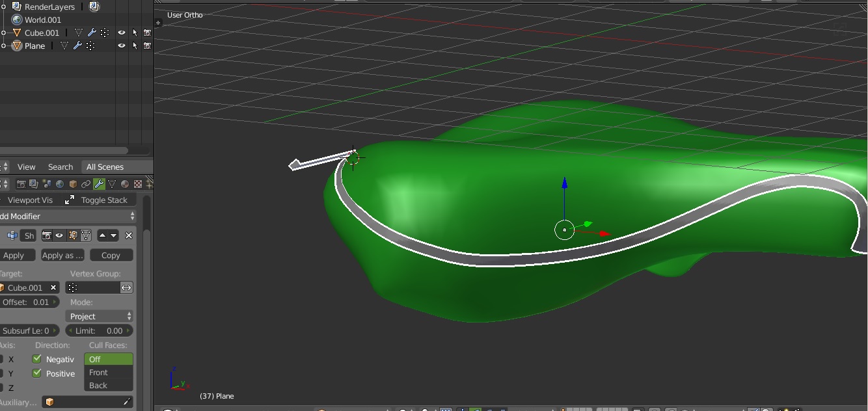Toggle selectability cursor for Cube.001

(x=135, y=33)
